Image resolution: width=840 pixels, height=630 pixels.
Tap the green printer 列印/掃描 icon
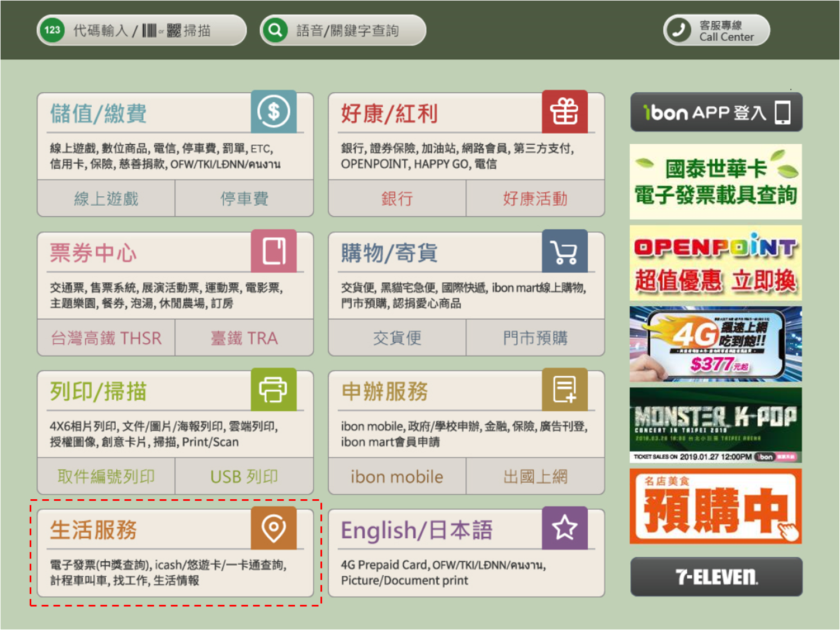click(273, 389)
